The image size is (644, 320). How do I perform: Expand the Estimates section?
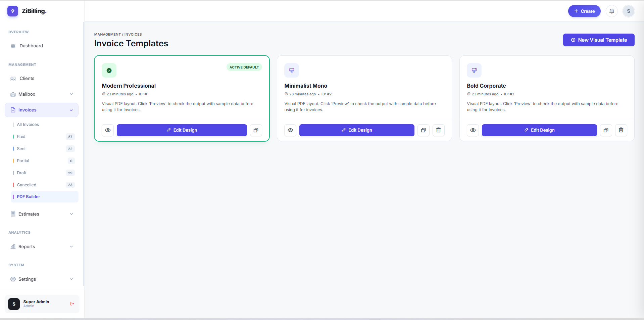click(x=42, y=214)
